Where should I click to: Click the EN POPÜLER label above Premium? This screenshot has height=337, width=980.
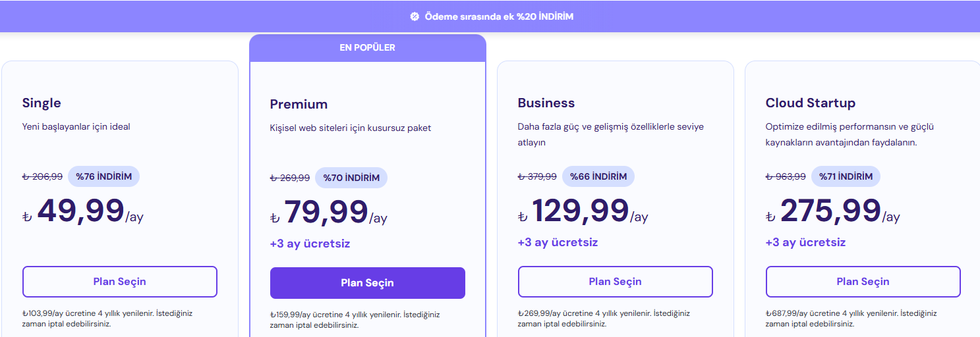368,47
